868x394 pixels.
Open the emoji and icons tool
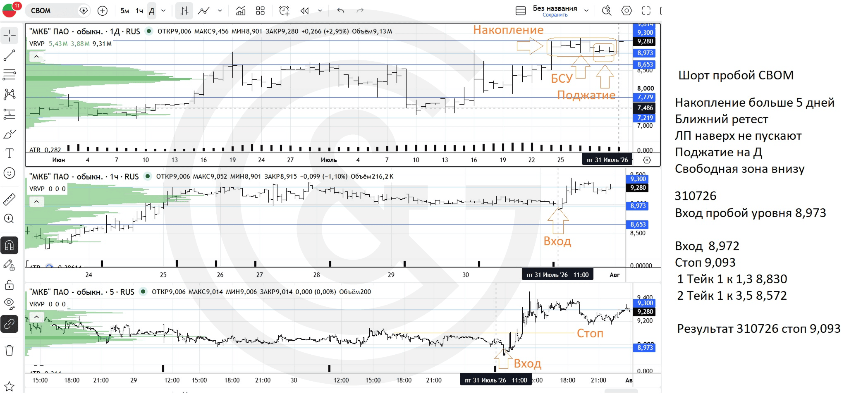10,173
